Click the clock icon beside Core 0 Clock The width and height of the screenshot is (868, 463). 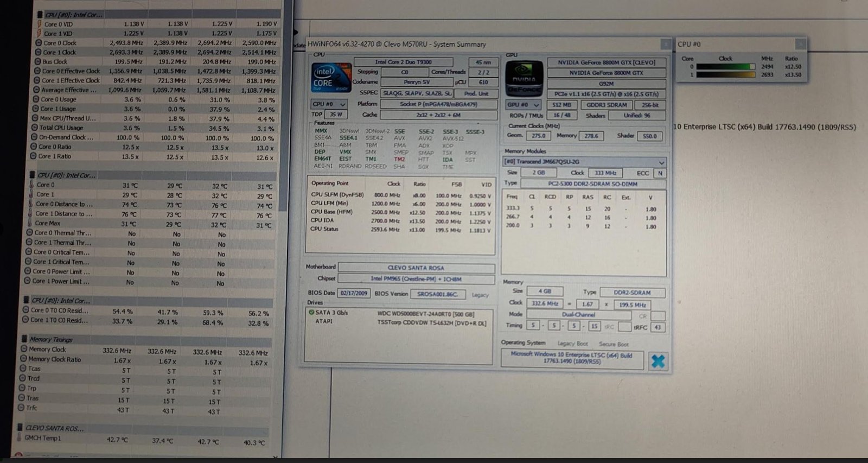[x=39, y=43]
